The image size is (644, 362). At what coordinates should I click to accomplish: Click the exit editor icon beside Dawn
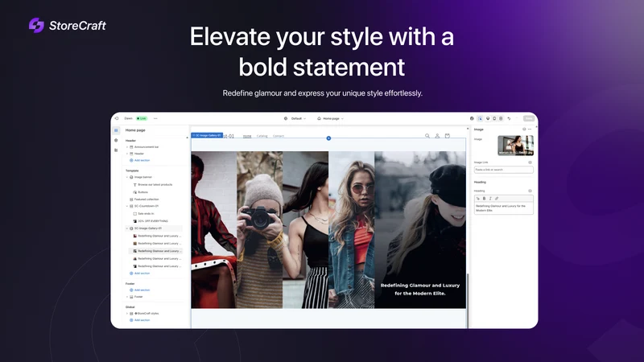117,118
